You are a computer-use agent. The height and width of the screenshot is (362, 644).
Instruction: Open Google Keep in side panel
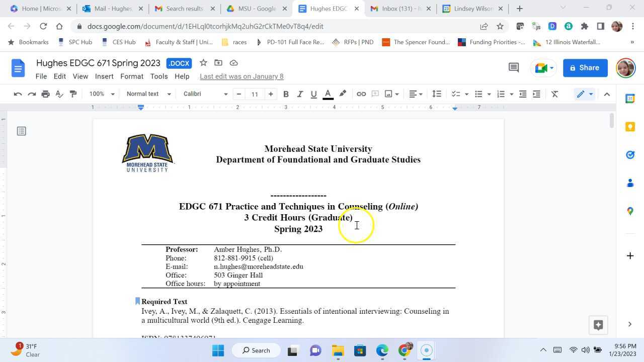tap(630, 127)
